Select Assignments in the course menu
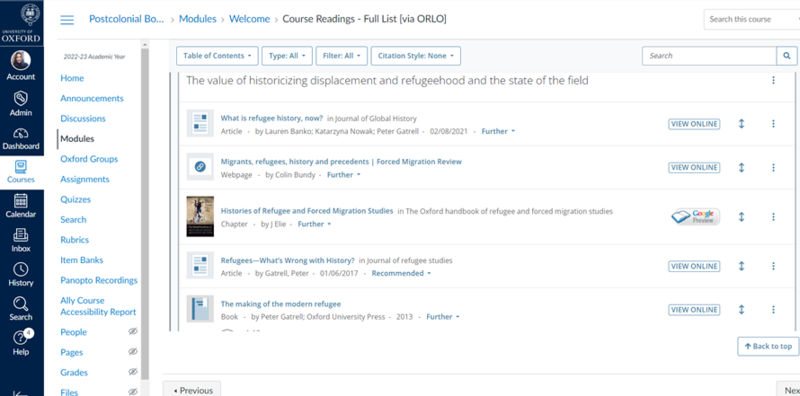Image resolution: width=800 pixels, height=396 pixels. pyautogui.click(x=85, y=179)
